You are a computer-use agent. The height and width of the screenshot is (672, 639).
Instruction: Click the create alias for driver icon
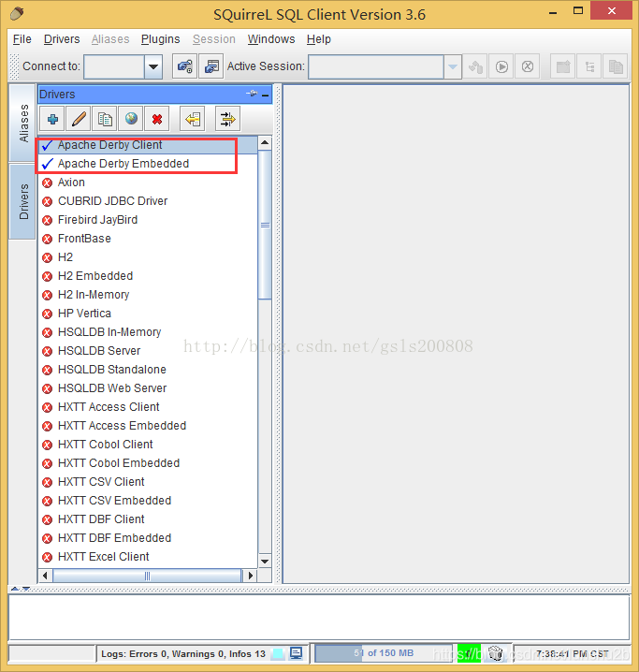(x=193, y=119)
